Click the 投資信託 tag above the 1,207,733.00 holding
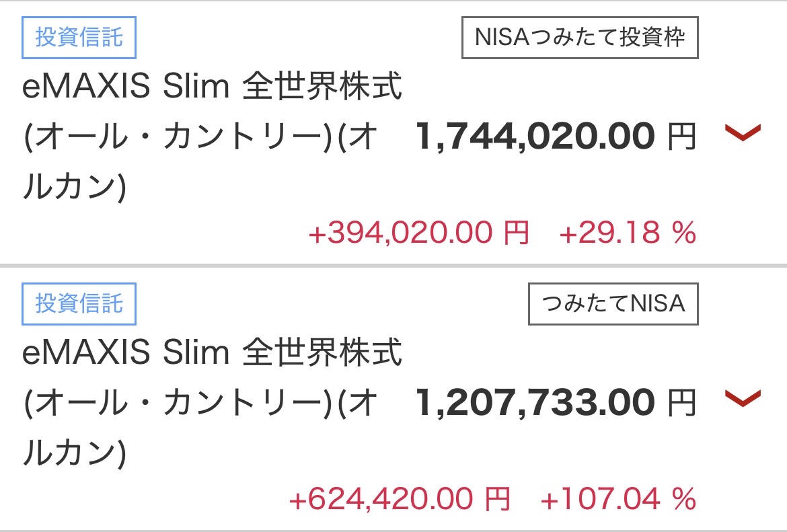Viewport: 787px width, 532px height. (x=79, y=303)
